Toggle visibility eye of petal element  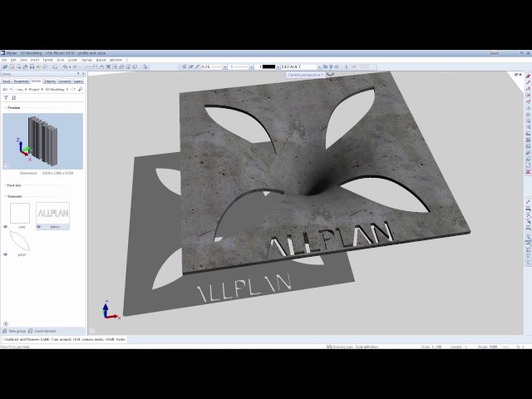point(6,254)
